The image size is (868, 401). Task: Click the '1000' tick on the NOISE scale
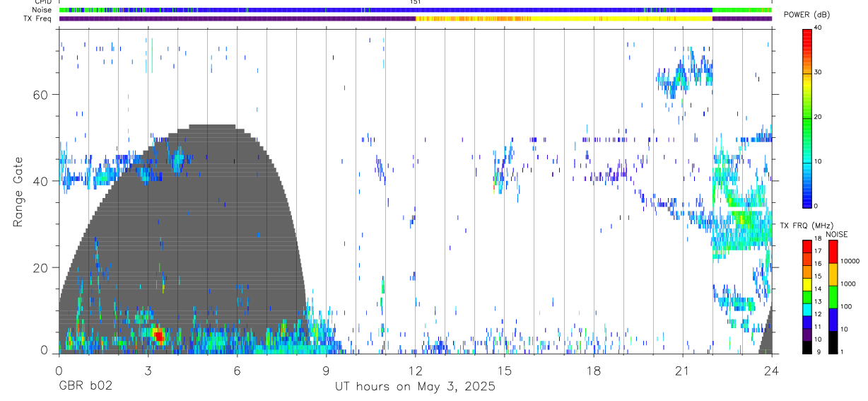[x=849, y=284]
